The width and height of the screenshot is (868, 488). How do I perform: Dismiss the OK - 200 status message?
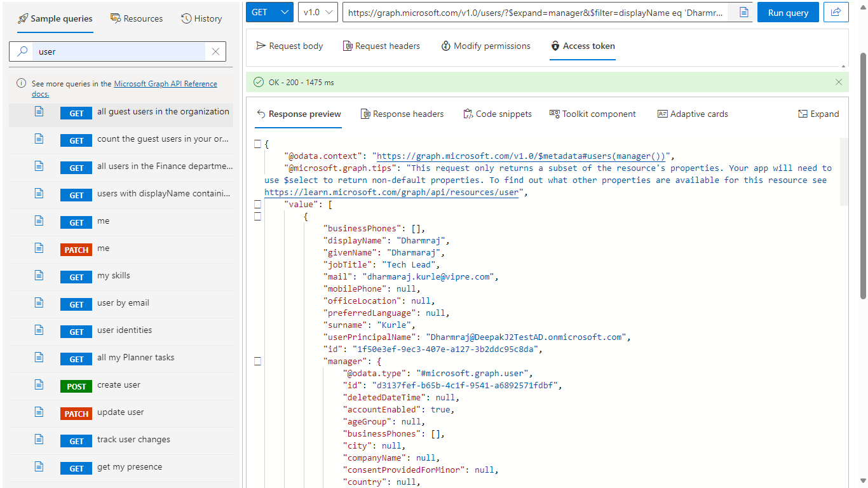click(839, 82)
